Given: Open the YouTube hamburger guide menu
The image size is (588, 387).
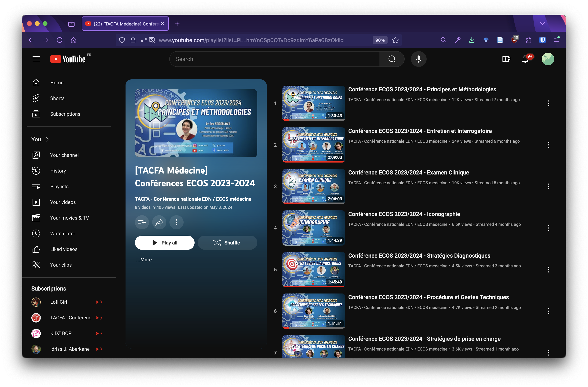Looking at the screenshot, I should click(x=36, y=59).
